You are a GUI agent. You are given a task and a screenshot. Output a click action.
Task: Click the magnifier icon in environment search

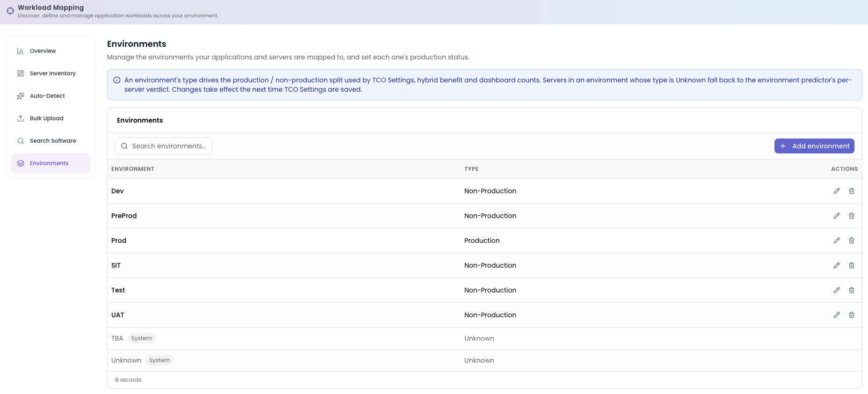pos(124,146)
